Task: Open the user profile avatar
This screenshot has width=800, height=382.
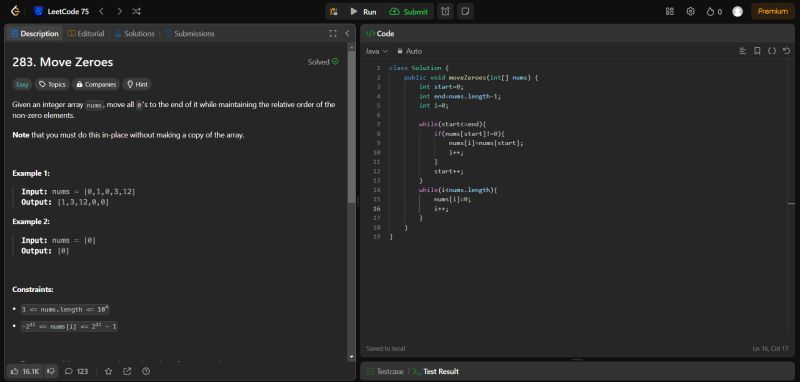Action: tap(737, 11)
